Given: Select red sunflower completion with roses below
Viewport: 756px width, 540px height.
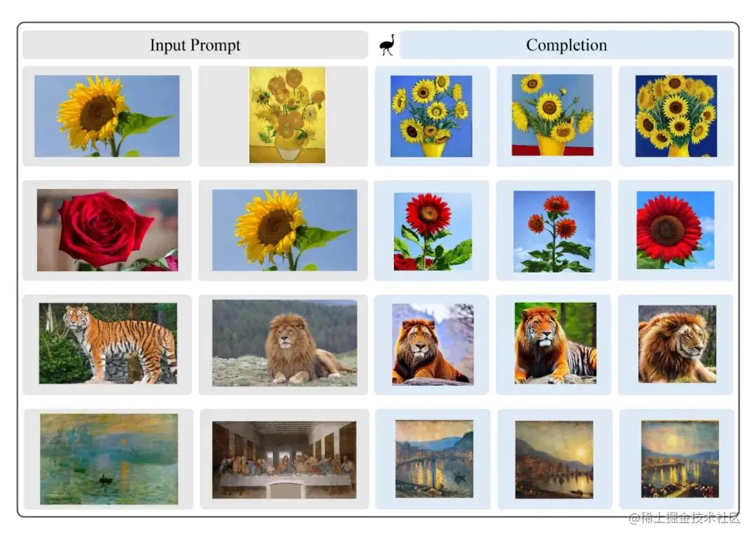Looking at the screenshot, I should (433, 231).
